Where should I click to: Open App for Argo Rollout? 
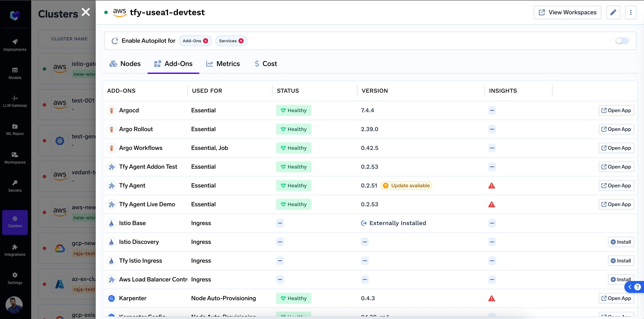[x=616, y=129]
